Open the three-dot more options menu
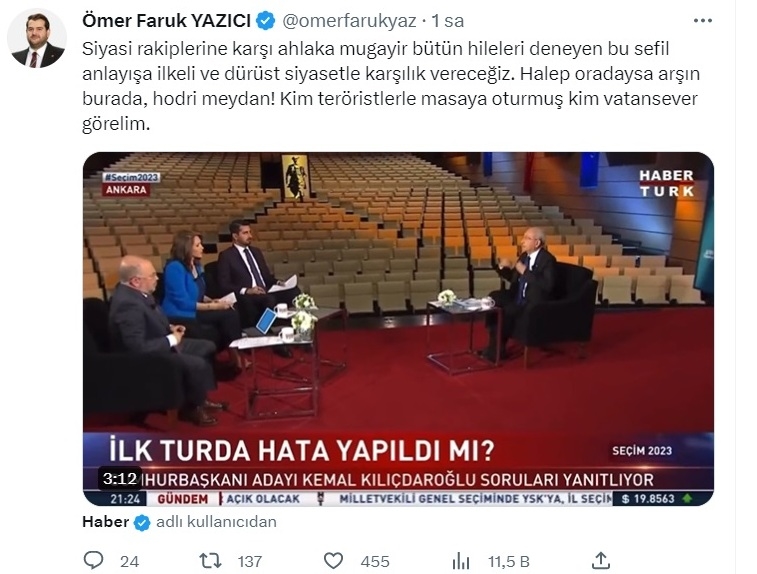The height and width of the screenshot is (574, 757). pos(702,20)
